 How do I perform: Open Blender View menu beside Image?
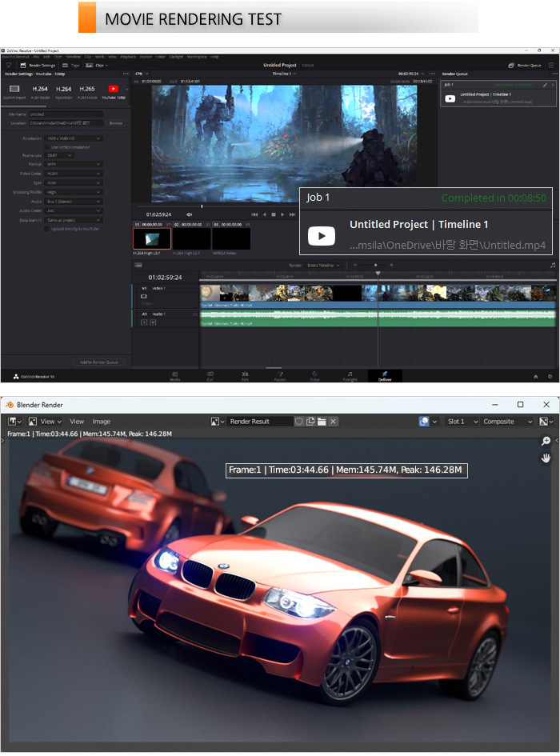77,422
